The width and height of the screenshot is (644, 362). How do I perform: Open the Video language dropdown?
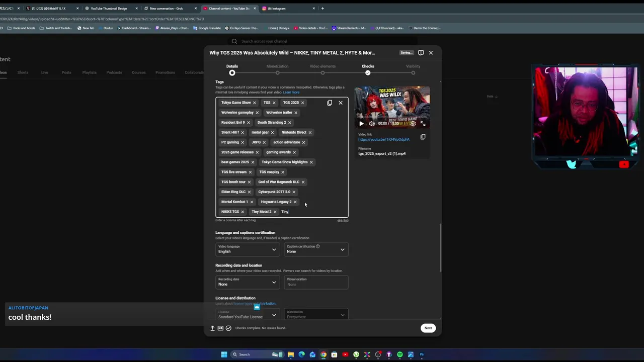[x=247, y=249]
